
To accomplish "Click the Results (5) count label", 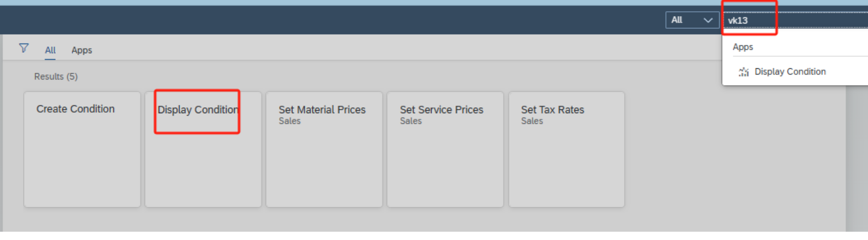I will (x=56, y=77).
